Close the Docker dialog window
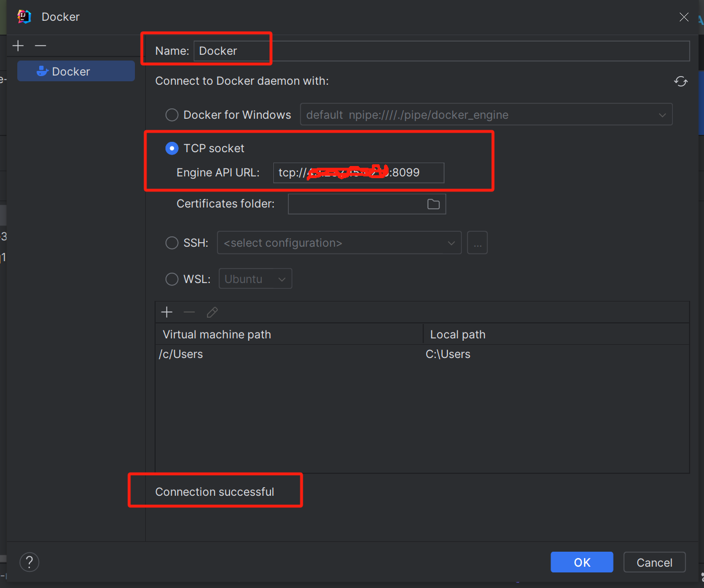This screenshot has height=588, width=704. pos(684,17)
